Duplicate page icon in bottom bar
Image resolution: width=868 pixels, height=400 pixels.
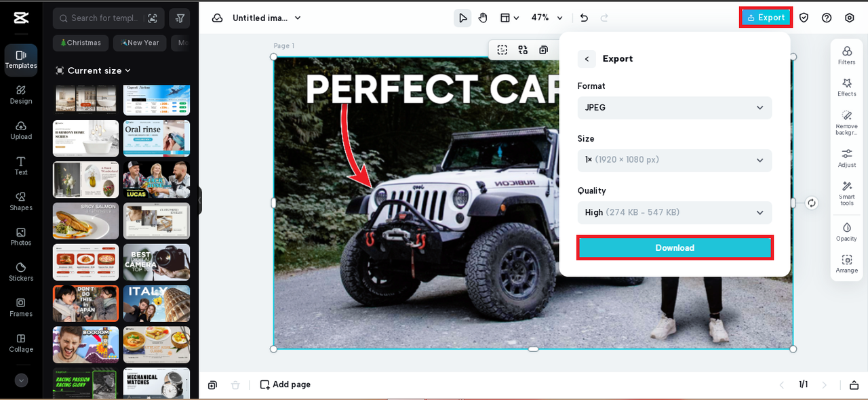212,385
